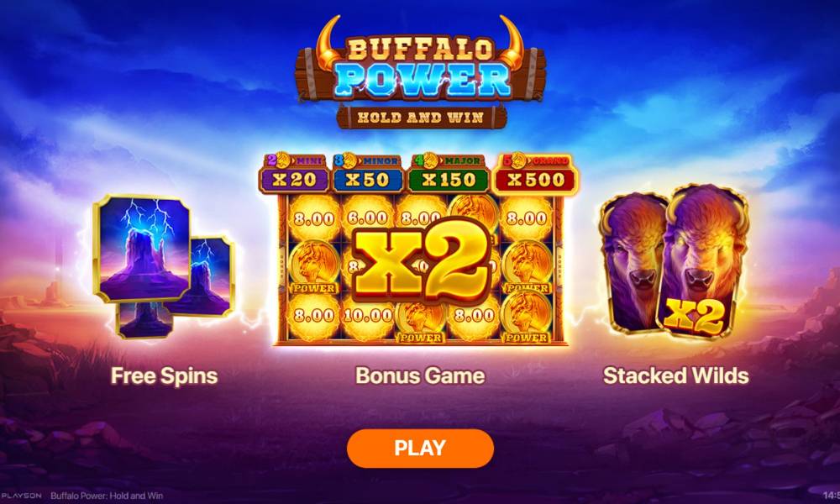The width and height of the screenshot is (840, 504).
Task: Select the Mini x20 jackpot badge
Action: point(293,173)
